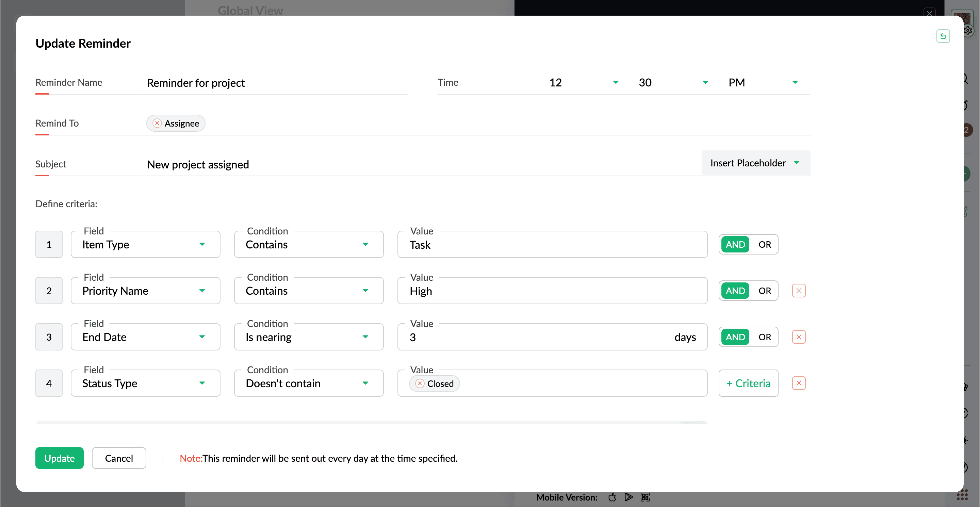The height and width of the screenshot is (507, 980).
Task: Open the Doesn't contain condition dropdown
Action: click(309, 383)
